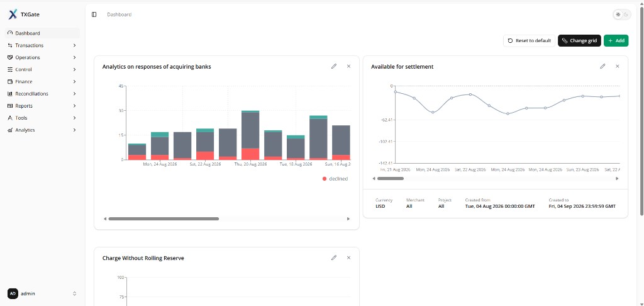Edit the Charge Without Rolling Reserve widget
This screenshot has width=644, height=306.
tap(334, 258)
